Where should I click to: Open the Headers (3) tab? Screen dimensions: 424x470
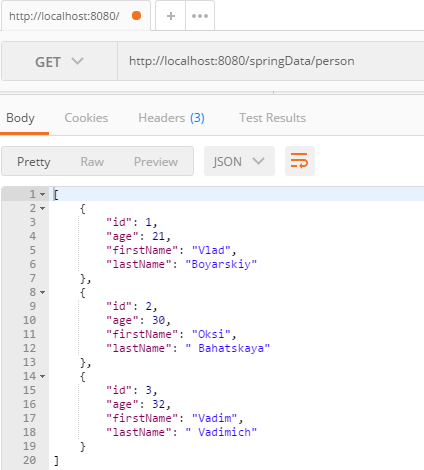click(x=171, y=118)
